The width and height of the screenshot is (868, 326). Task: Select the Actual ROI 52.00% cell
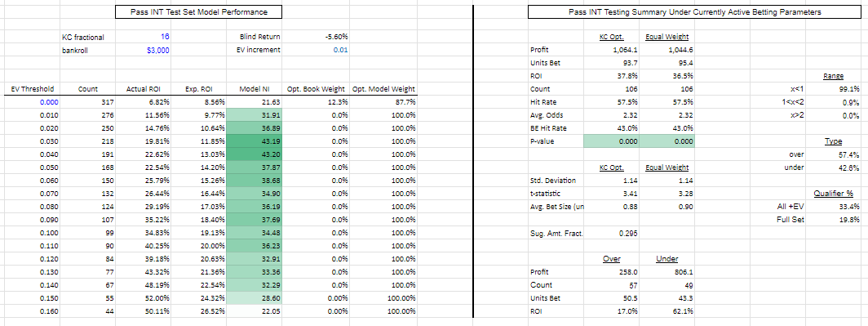coord(144,298)
